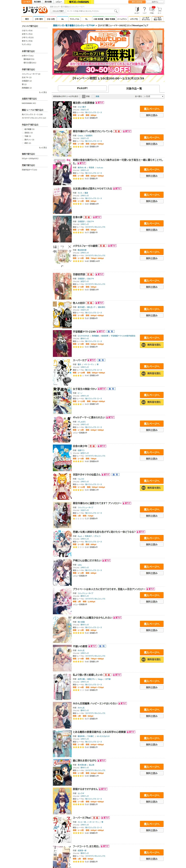Check the 令嬢 tag checkbox
This screenshot has height=868, width=186.
(23, 136)
